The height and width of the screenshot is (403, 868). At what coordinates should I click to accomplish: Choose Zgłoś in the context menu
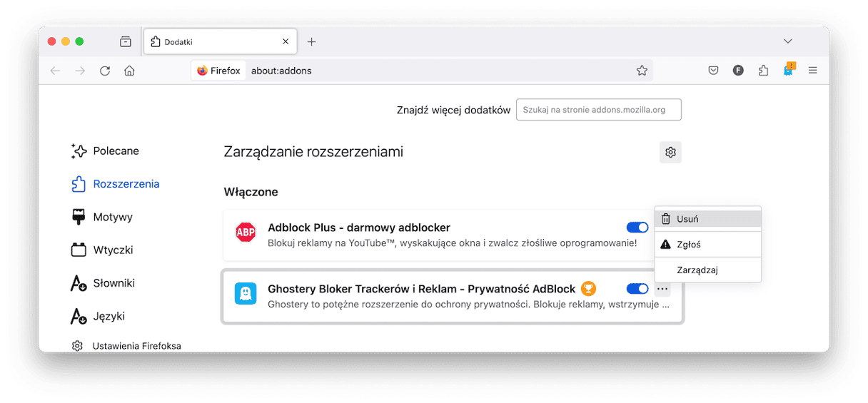coord(708,245)
